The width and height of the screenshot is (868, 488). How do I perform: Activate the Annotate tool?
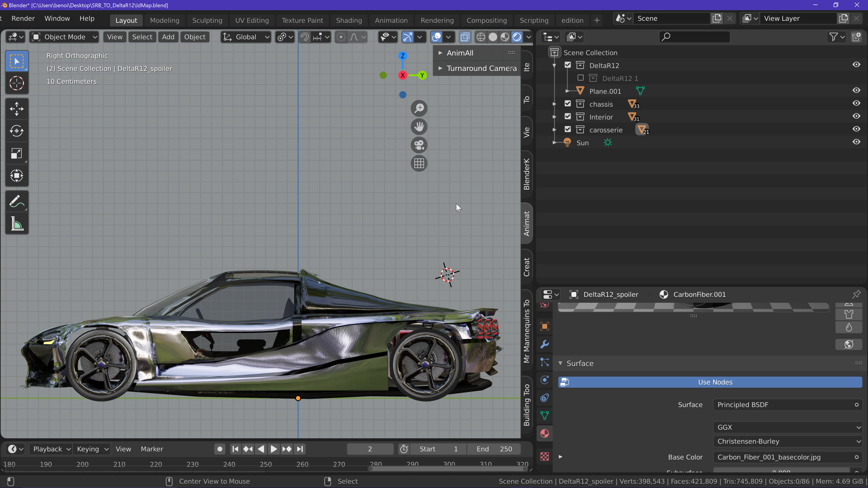(17, 201)
